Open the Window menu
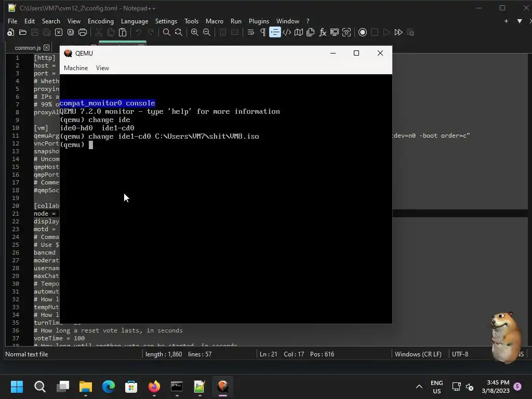Image resolution: width=532 pixels, height=399 pixels. (288, 21)
